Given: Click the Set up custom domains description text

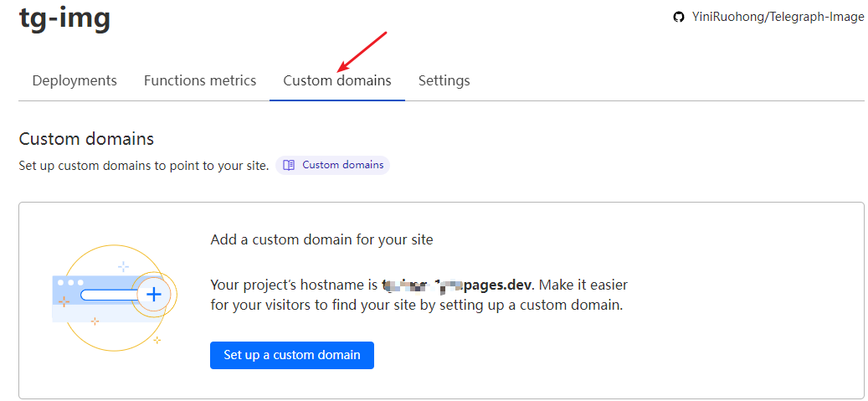Looking at the screenshot, I should (x=143, y=165).
